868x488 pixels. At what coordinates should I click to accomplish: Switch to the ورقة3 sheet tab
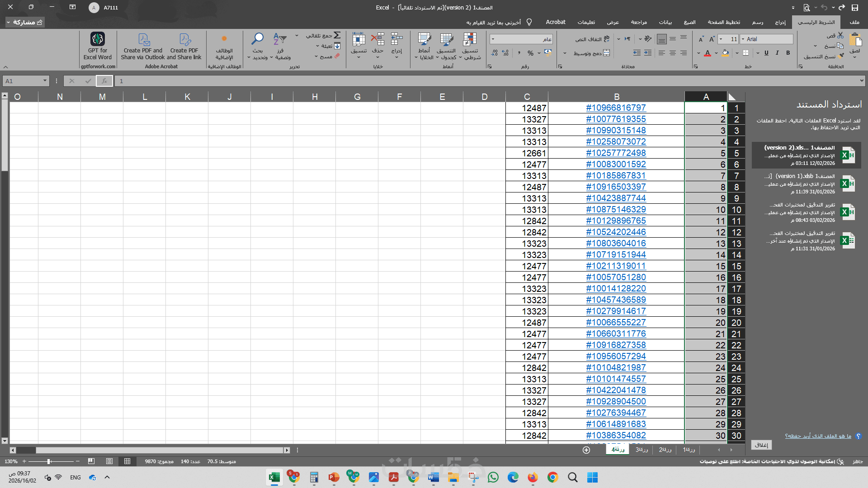[x=642, y=450]
